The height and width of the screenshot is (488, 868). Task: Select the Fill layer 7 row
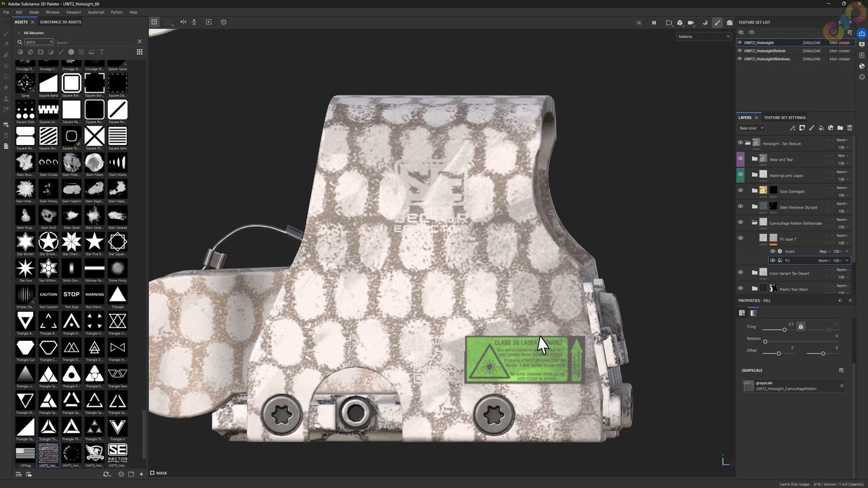(x=793, y=239)
